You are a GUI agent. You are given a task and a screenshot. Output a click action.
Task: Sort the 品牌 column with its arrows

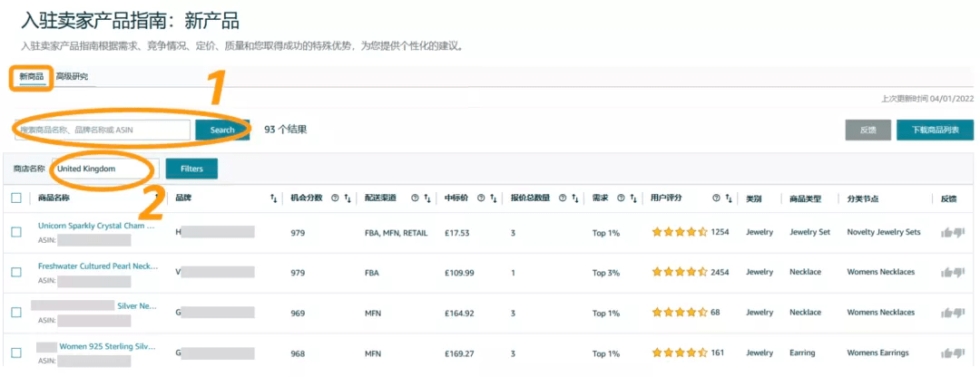[273, 198]
